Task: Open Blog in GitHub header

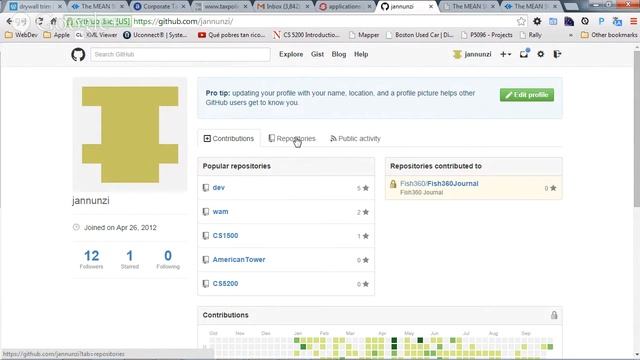Action: point(339,54)
